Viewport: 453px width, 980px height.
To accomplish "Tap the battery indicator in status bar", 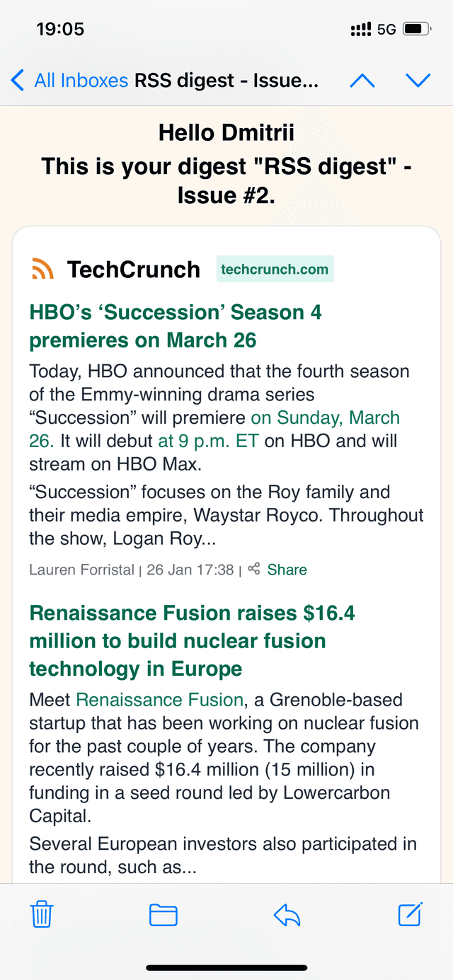I will 413,29.
